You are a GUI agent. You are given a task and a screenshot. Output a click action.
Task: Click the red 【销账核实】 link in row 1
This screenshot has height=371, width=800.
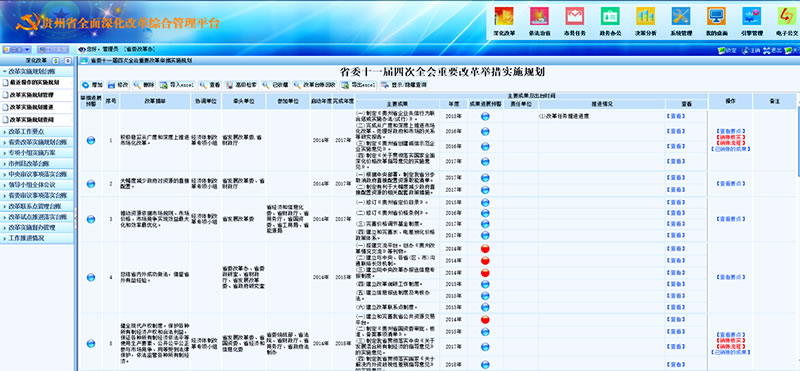(730, 137)
